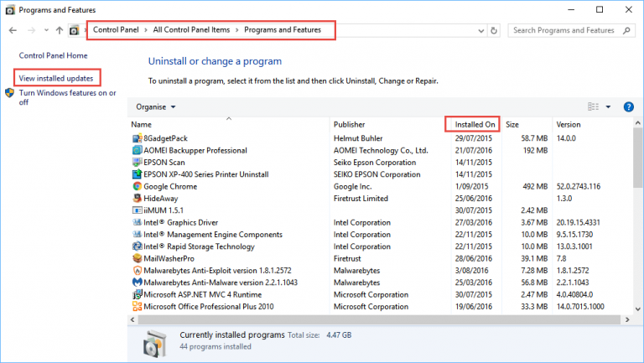Go to Control Panel in breadcrumb
Screen dimensions: 644x363
[x=116, y=29]
